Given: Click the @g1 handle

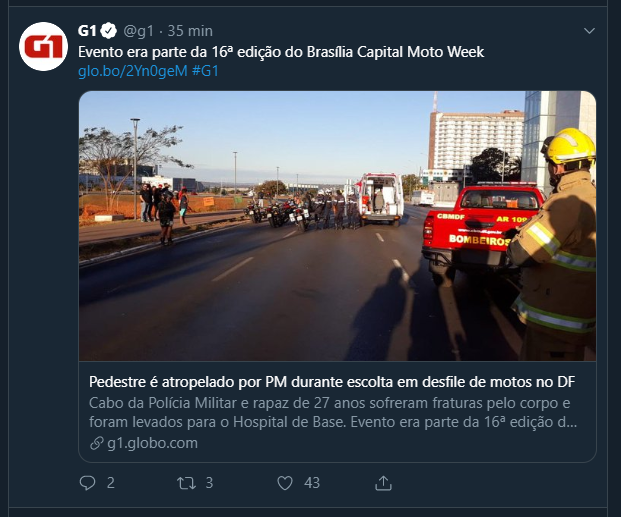Looking at the screenshot, I should point(139,31).
